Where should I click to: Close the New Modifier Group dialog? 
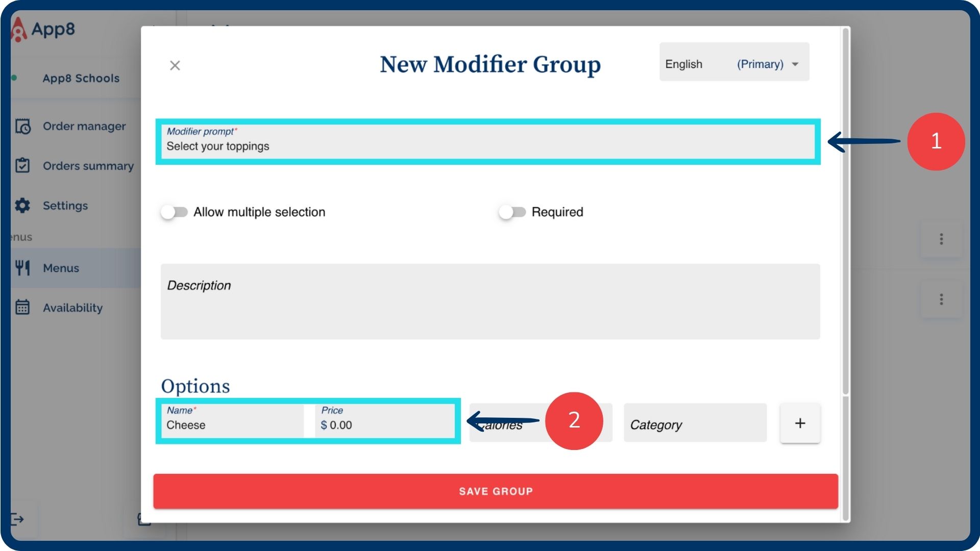click(x=175, y=65)
